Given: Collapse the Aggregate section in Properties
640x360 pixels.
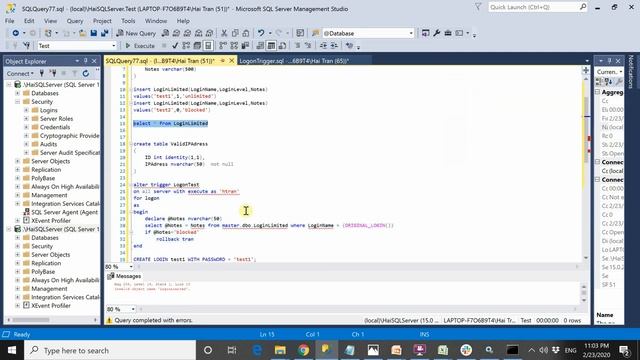Looking at the screenshot, I should click(598, 92).
